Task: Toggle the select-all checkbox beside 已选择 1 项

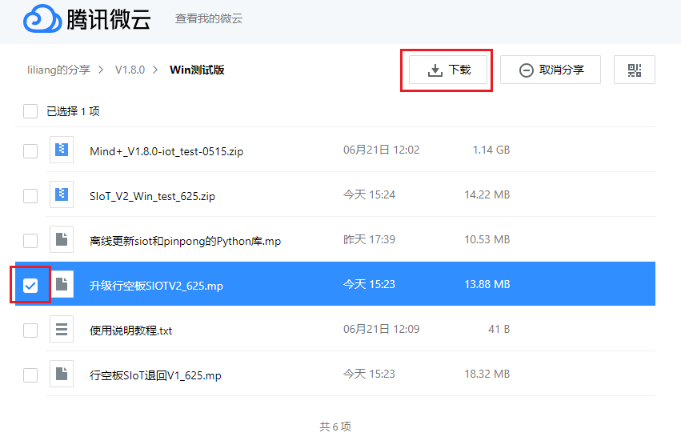Action: pyautogui.click(x=30, y=111)
